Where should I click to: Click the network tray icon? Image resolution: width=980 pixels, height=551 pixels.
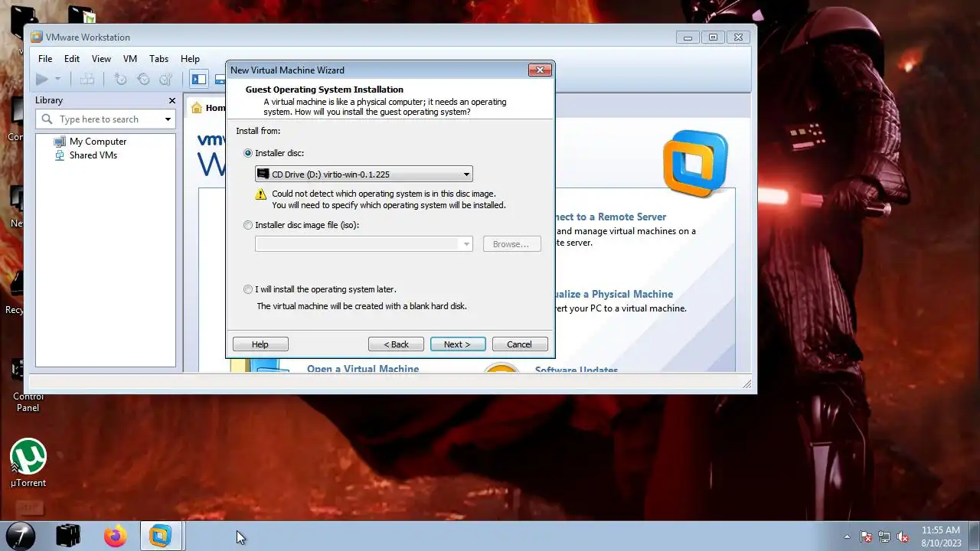(884, 536)
